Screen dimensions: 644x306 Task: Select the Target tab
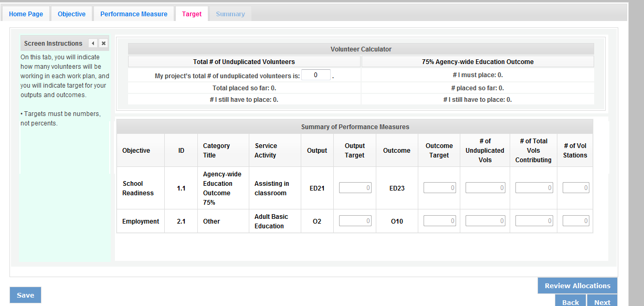(x=192, y=14)
